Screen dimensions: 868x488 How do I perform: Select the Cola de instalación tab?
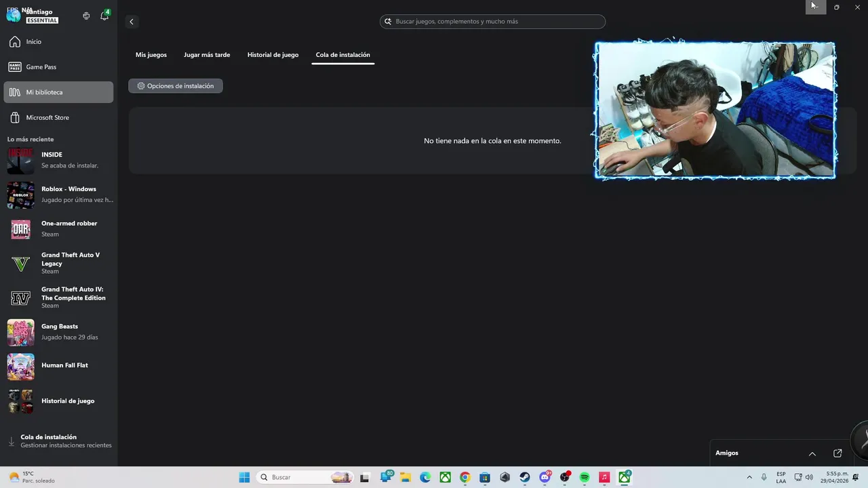[343, 55]
